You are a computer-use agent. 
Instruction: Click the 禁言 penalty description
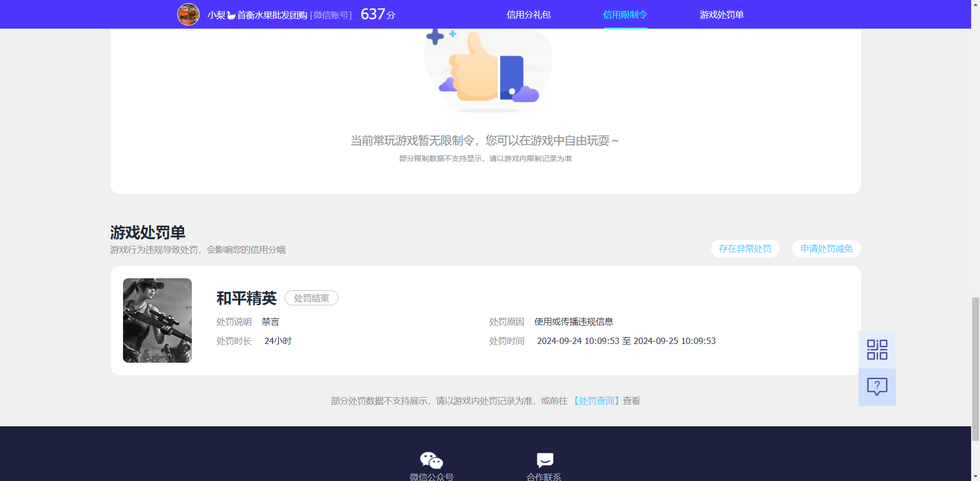pos(270,322)
